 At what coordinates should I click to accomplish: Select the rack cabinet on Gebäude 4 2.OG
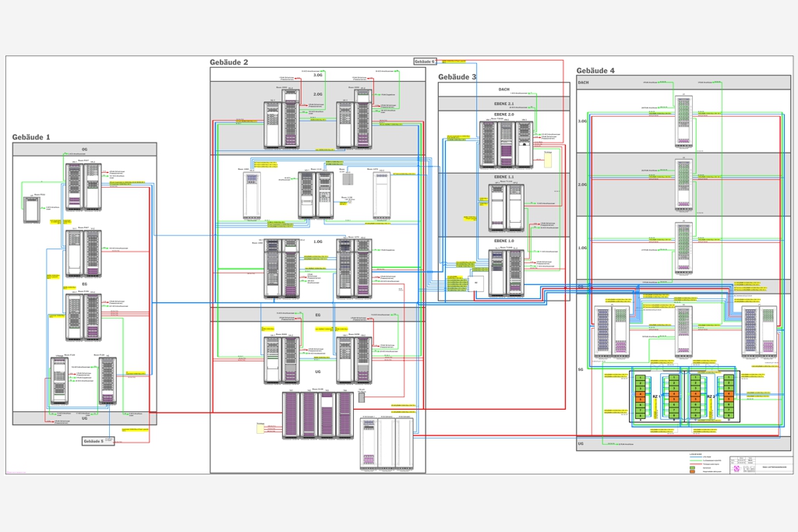point(683,185)
